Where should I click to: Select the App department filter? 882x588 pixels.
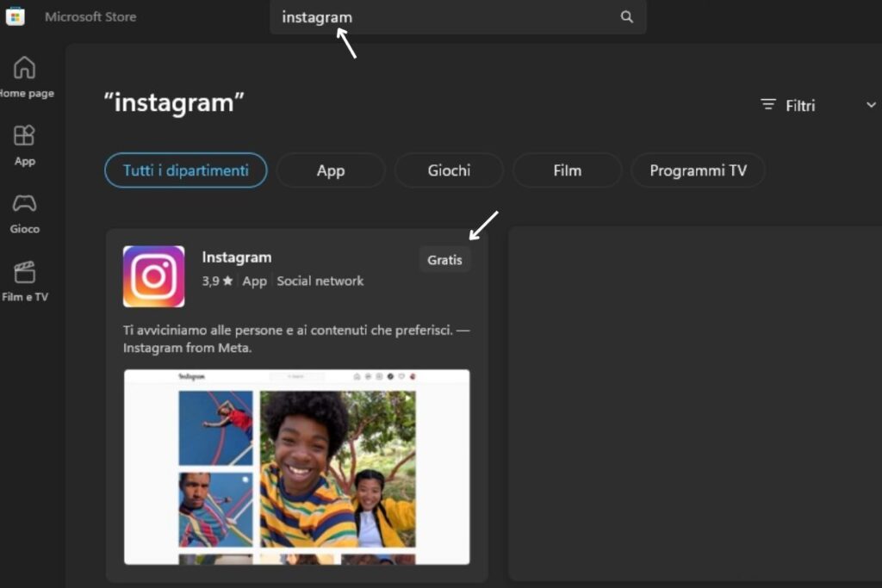pyautogui.click(x=331, y=170)
